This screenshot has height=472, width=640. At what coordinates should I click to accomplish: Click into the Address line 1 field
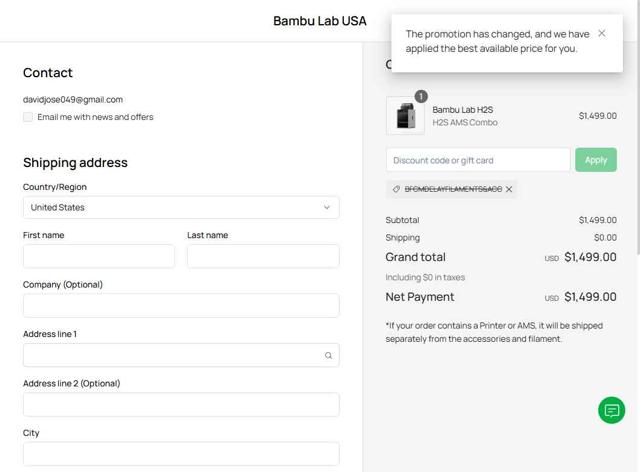170,355
